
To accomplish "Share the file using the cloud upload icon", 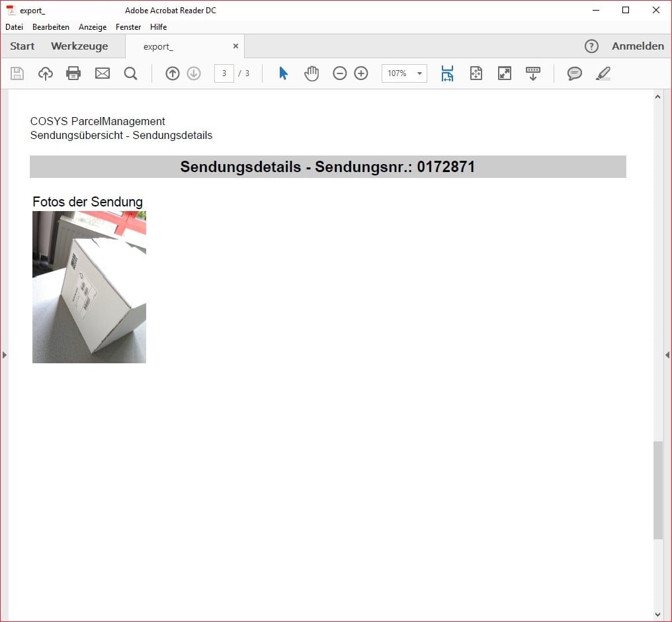I will [x=45, y=73].
